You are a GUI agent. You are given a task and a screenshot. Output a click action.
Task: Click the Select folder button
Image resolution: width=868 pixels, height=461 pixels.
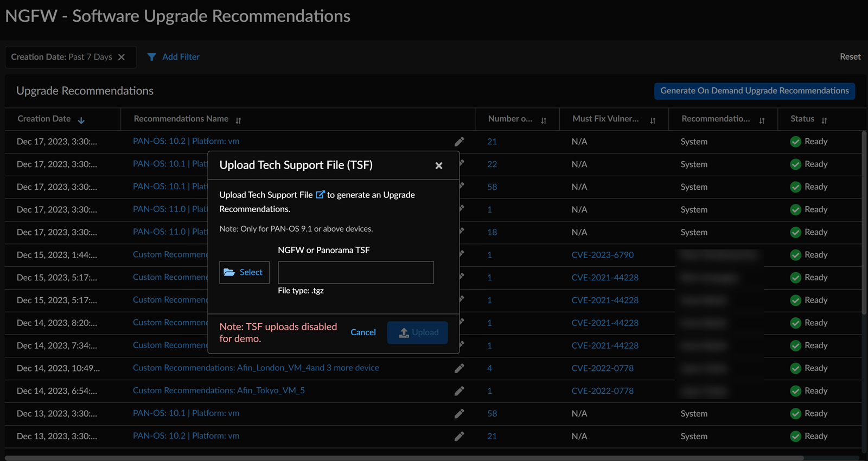[244, 272]
